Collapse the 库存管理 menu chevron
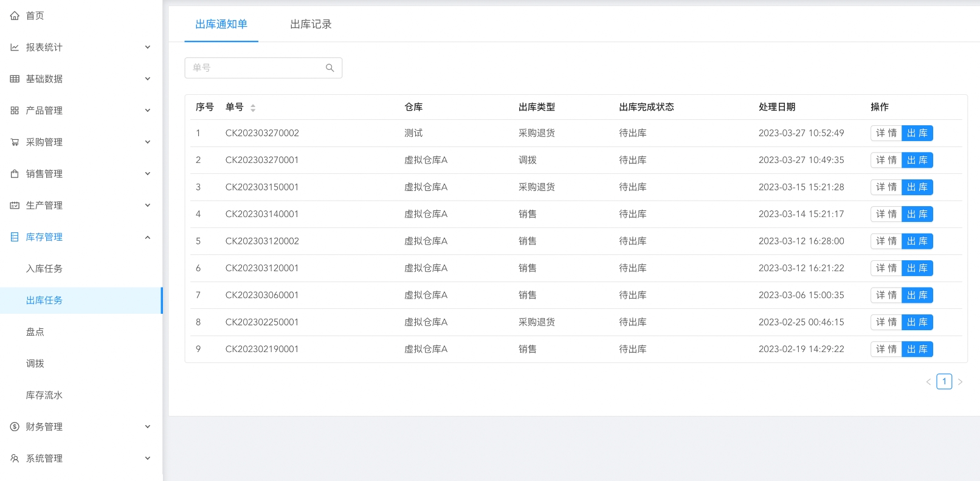This screenshot has width=980, height=481. pos(147,237)
